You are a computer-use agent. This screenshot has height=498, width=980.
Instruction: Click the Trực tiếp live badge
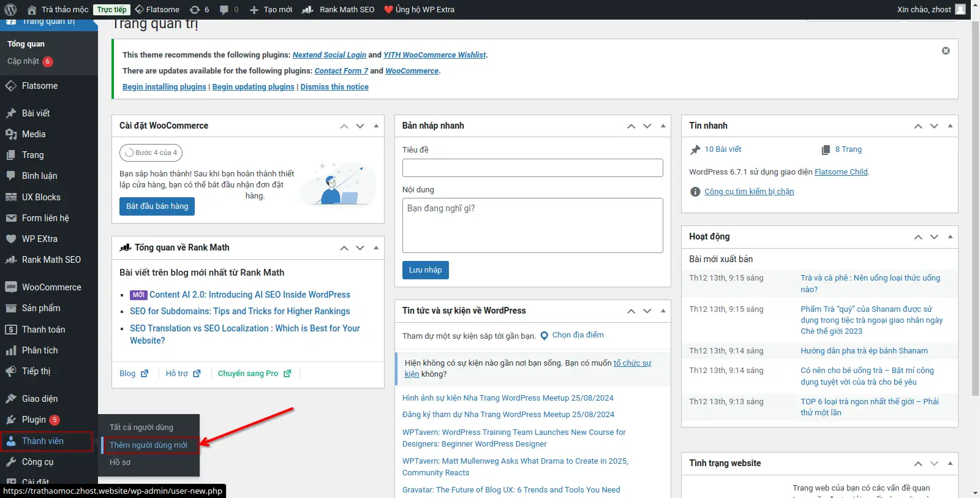(x=112, y=10)
